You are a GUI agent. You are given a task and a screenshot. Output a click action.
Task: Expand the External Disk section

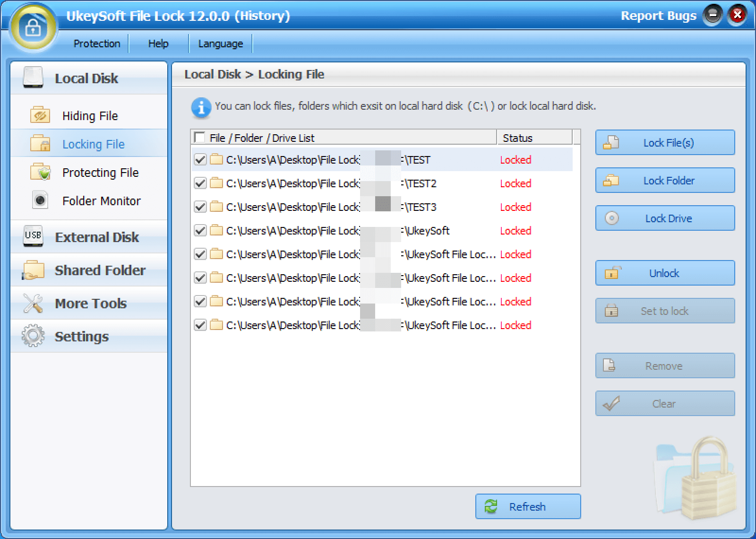pos(89,236)
